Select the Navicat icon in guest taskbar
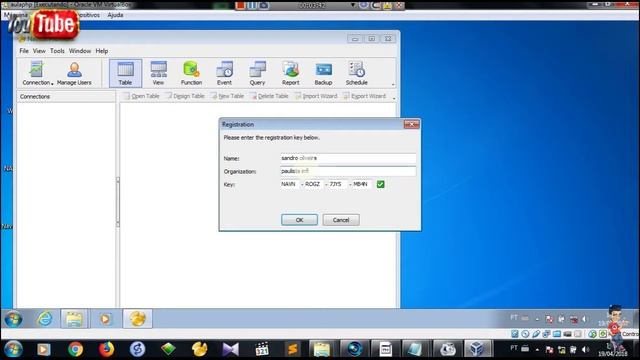Screen dimensions: 640x360 pos(138,319)
